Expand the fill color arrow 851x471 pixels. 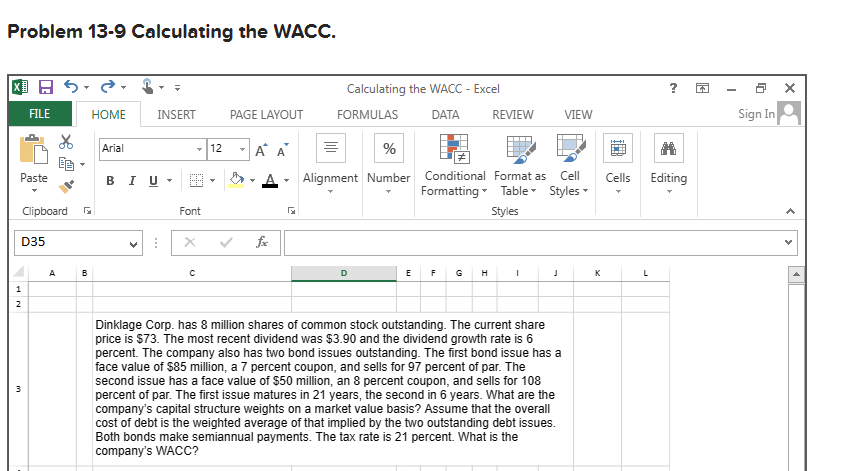click(x=252, y=181)
